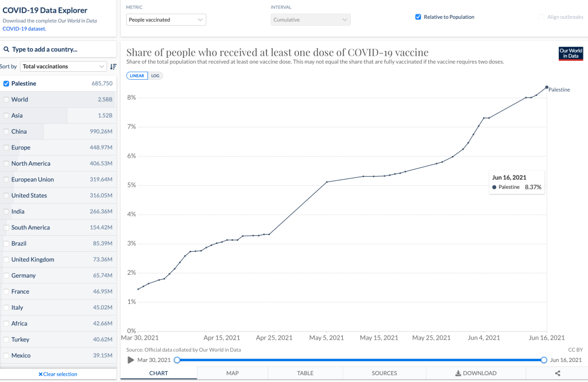Switch to the Table tab
Image resolution: width=588 pixels, height=382 pixels.
(x=305, y=373)
